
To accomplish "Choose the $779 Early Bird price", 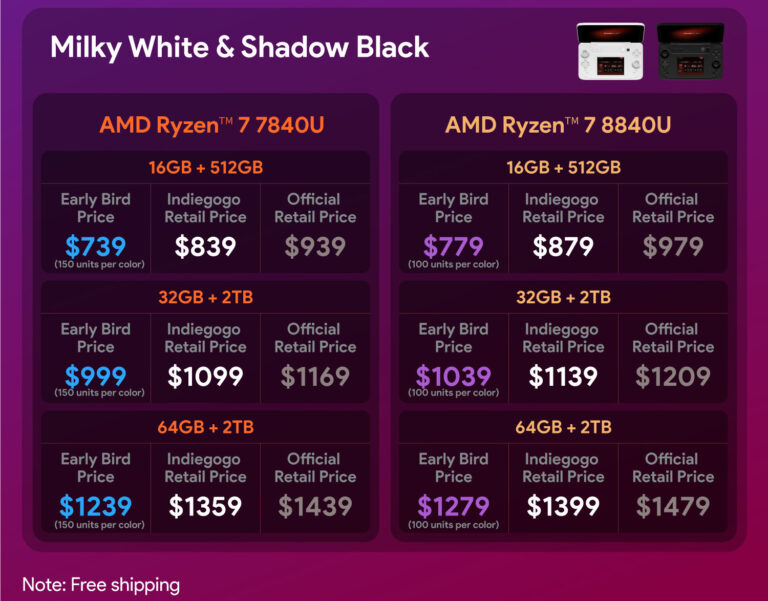I will tap(453, 246).
